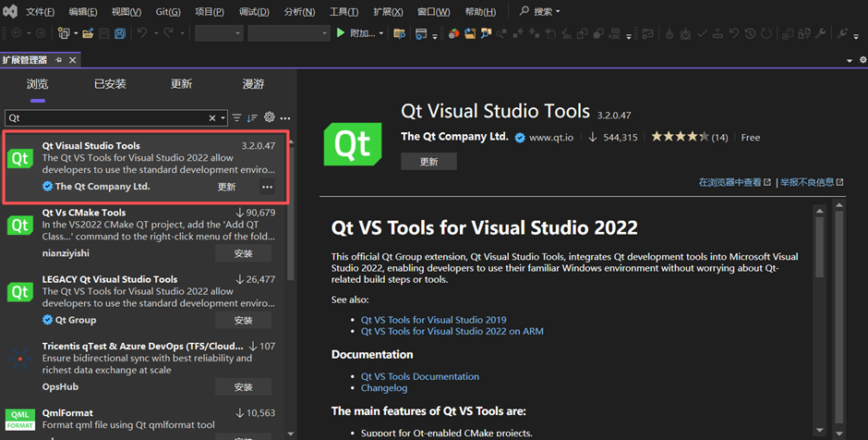Open the solution configuration combo box
Screen dimensions: 868x440
(219, 33)
